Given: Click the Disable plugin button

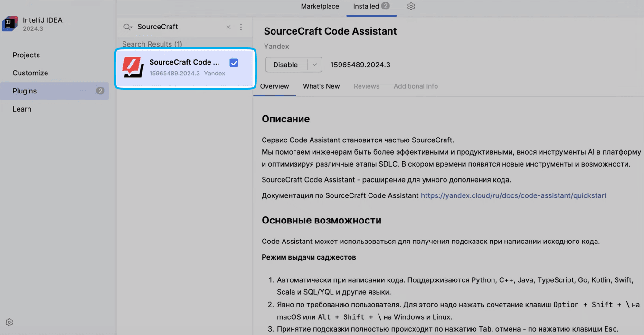Looking at the screenshot, I should pos(286,65).
